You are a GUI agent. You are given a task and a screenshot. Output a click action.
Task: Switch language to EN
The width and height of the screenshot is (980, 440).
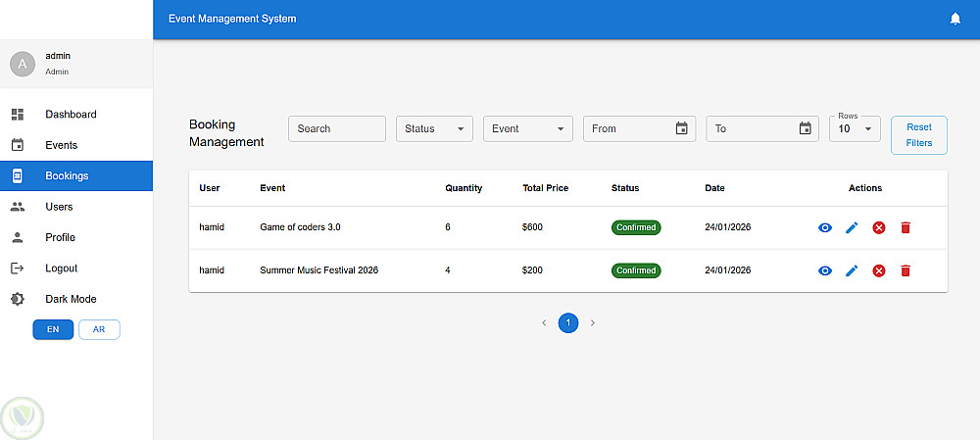tap(53, 329)
